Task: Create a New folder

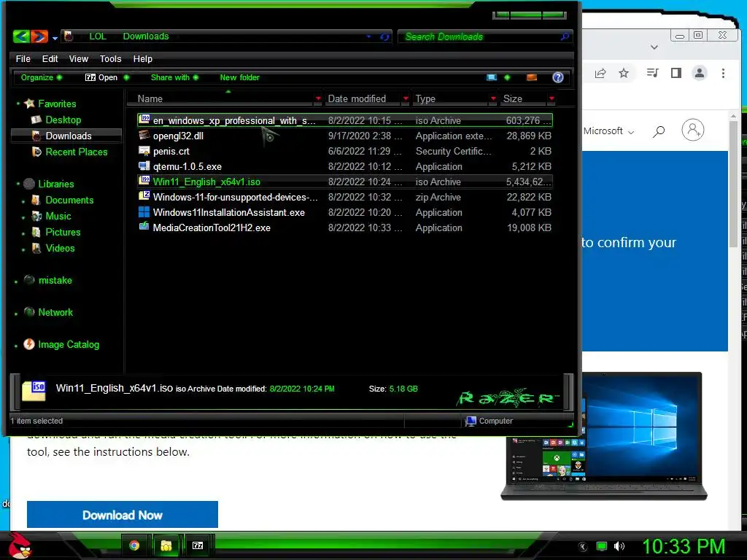Action: click(x=239, y=77)
